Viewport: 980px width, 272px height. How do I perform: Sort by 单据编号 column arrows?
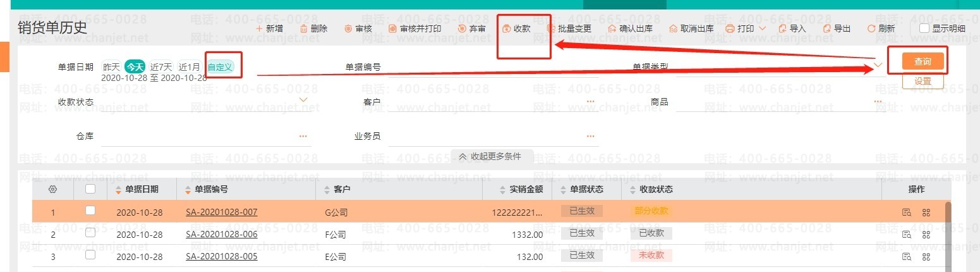click(x=188, y=189)
